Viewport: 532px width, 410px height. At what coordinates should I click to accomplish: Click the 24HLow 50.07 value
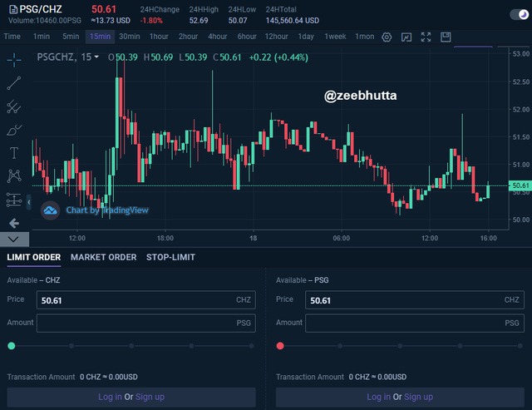pos(238,21)
